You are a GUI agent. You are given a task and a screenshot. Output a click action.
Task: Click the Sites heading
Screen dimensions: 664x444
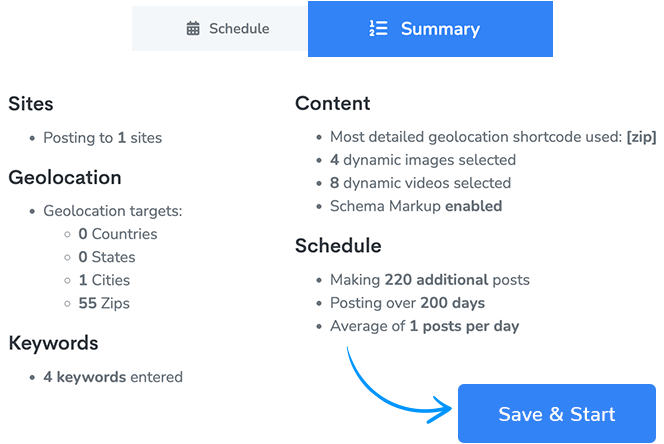pyautogui.click(x=31, y=104)
